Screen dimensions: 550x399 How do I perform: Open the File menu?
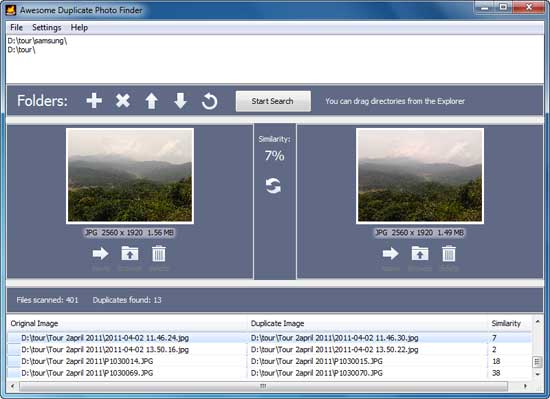(16, 27)
